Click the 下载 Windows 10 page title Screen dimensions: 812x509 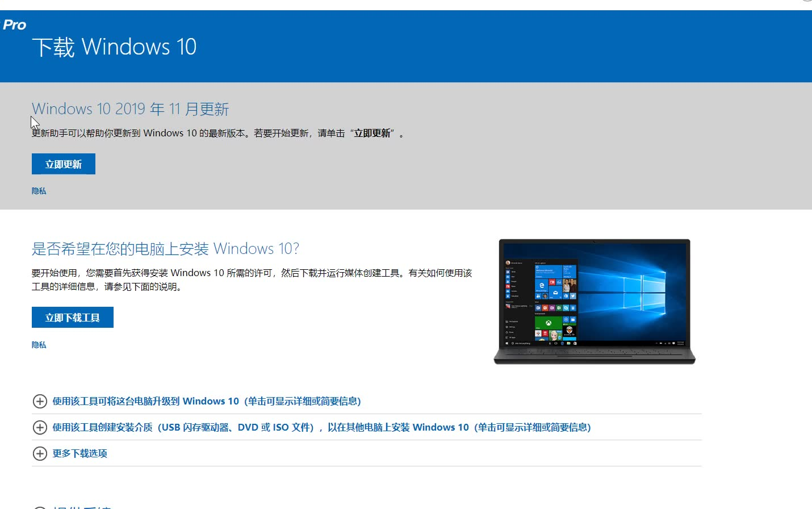(114, 47)
